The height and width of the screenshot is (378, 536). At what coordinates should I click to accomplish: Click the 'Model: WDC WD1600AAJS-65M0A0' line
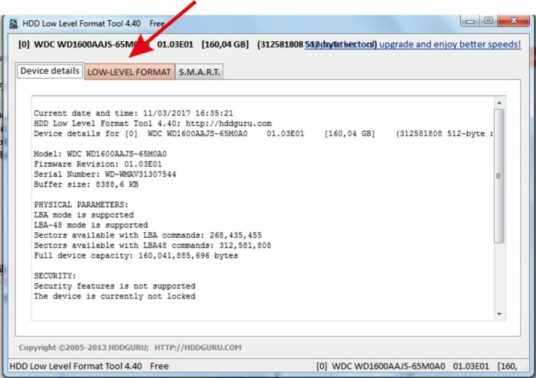100,154
